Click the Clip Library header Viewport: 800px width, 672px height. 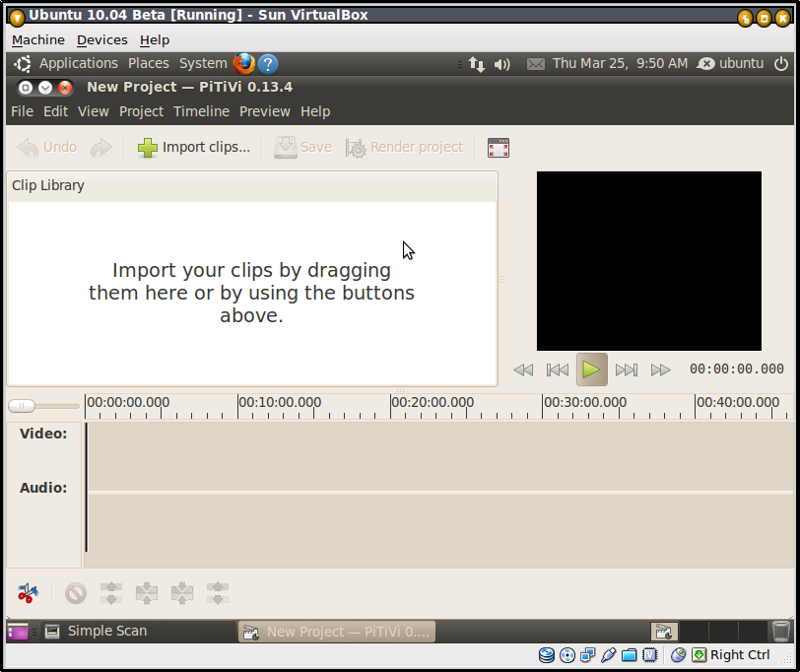[x=48, y=185]
